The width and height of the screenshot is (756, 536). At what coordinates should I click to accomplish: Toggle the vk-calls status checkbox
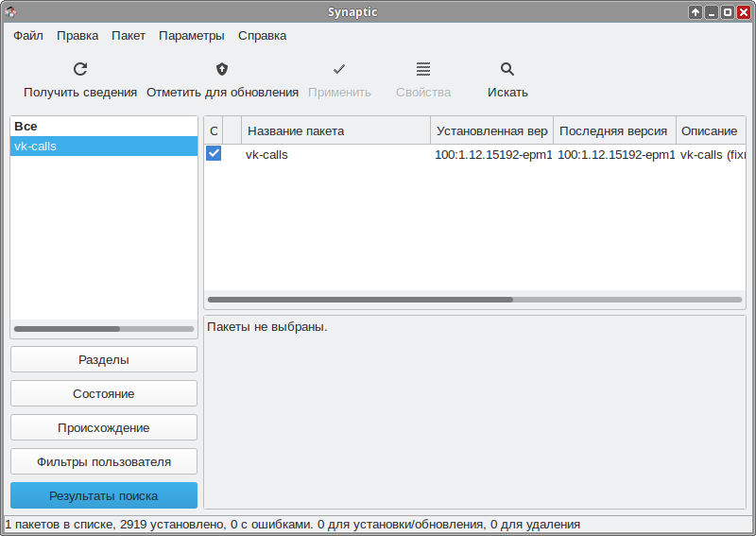(x=214, y=154)
